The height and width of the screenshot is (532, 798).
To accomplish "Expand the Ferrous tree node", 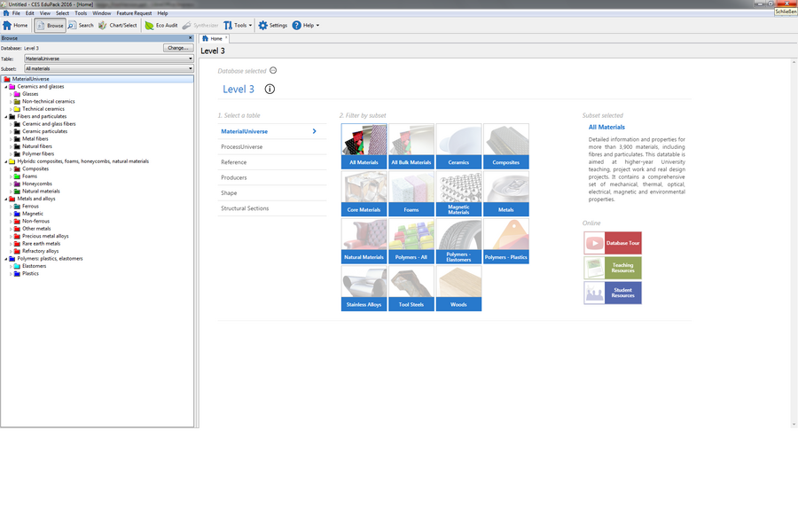I will [11, 207].
